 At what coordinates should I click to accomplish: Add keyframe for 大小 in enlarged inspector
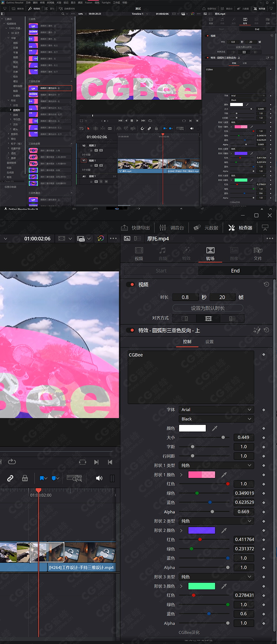(x=264, y=437)
